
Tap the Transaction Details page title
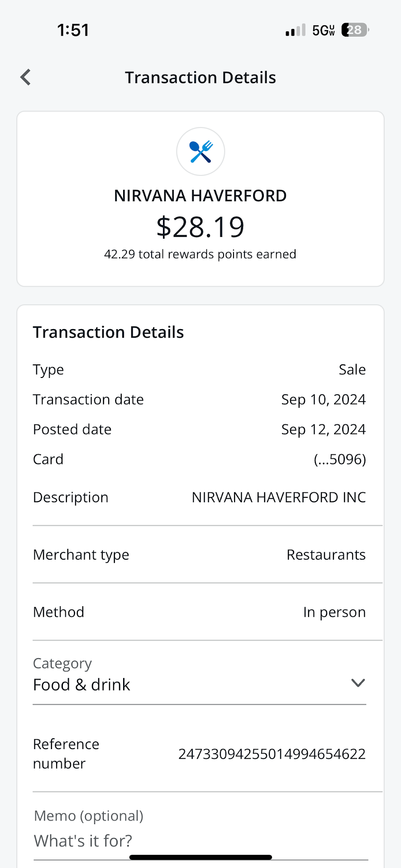click(x=200, y=78)
